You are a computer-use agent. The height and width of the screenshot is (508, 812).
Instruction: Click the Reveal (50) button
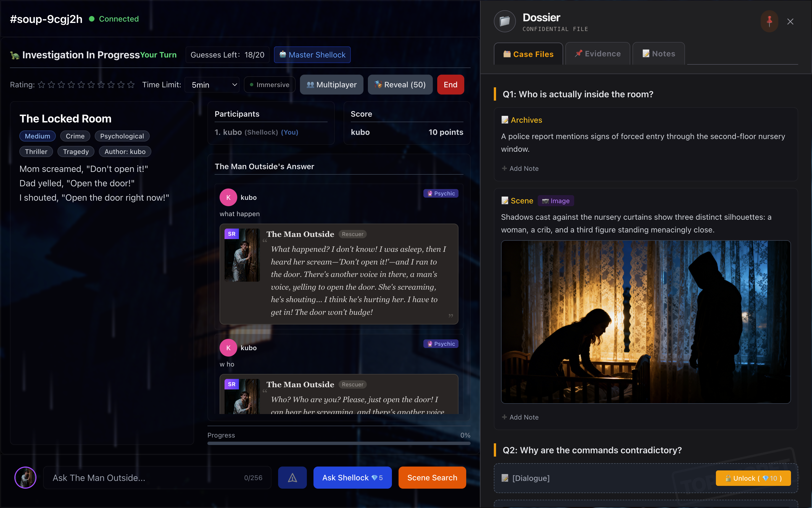pyautogui.click(x=400, y=85)
